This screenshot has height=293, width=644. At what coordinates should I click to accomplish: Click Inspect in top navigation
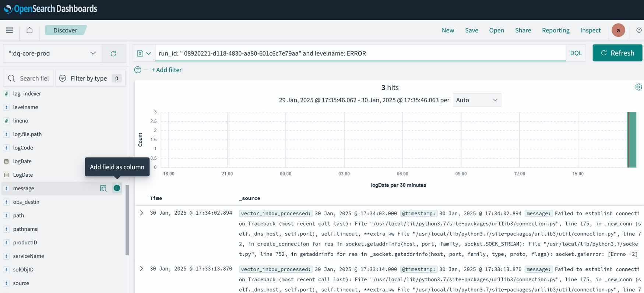tap(590, 30)
